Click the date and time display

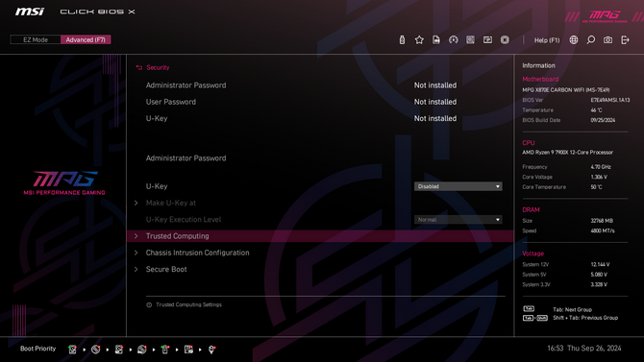(584, 349)
